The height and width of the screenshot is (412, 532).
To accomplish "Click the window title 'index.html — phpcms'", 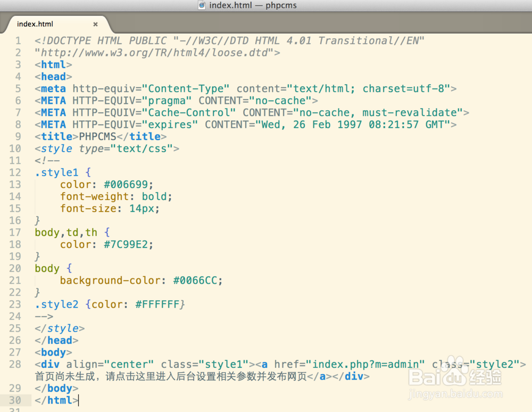I will pos(253,5).
